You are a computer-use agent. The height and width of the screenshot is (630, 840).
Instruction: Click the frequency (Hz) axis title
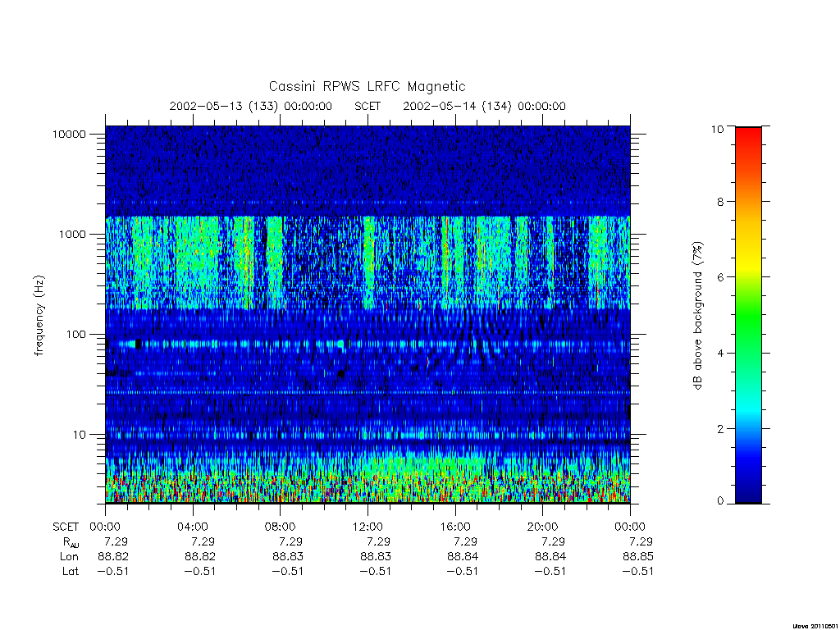coord(39,316)
